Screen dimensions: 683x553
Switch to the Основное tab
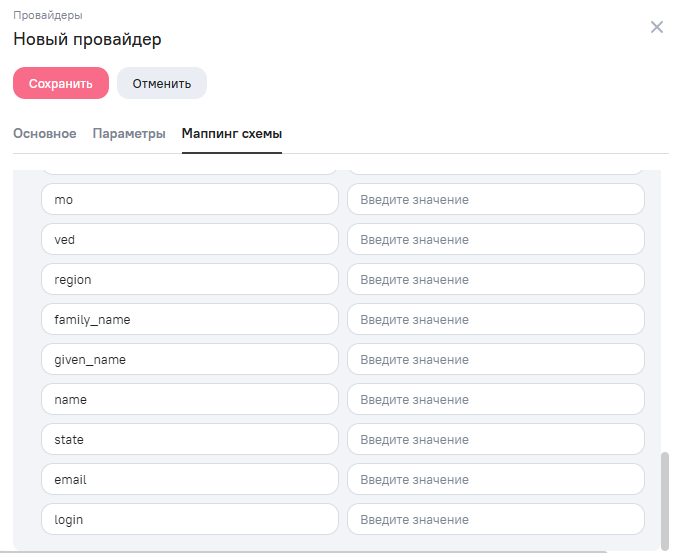(x=44, y=134)
